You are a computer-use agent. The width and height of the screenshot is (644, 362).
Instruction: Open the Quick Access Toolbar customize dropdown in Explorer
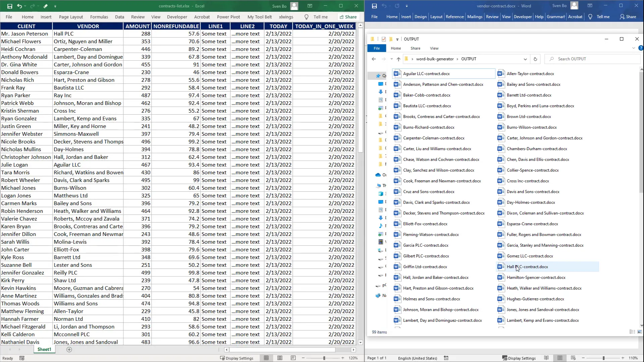click(398, 39)
